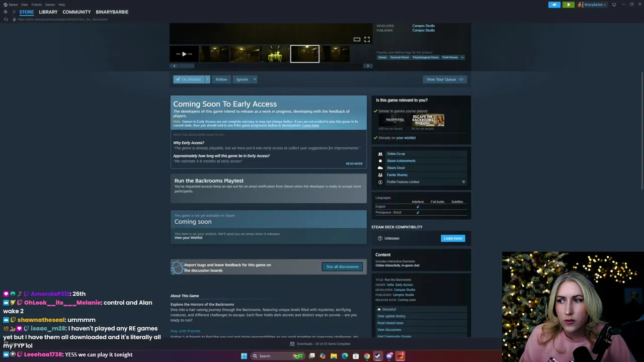Viewport: 644px width, 362px height.
Task: Open View update history link
Action: 391,316
